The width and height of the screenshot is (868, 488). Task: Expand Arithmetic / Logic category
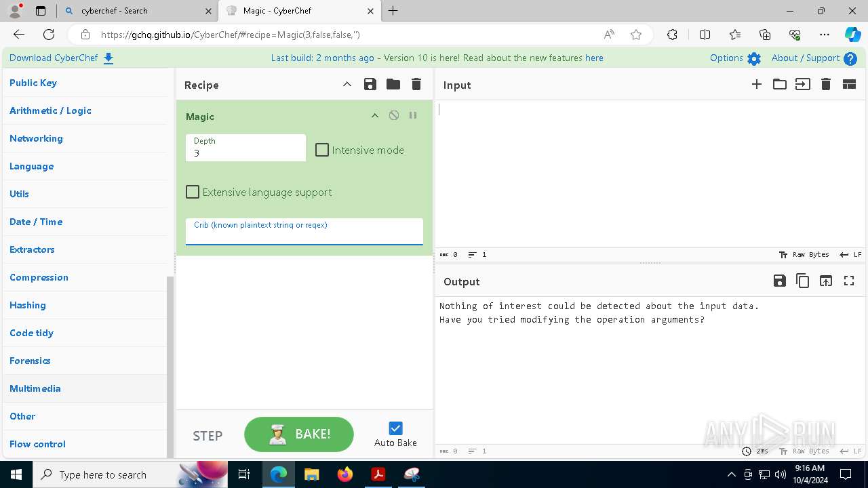point(85,110)
